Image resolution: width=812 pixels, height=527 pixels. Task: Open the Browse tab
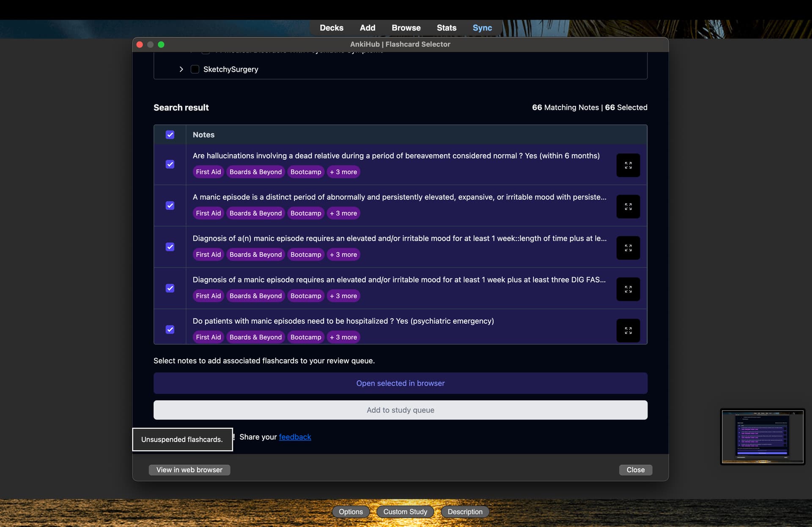[406, 28]
